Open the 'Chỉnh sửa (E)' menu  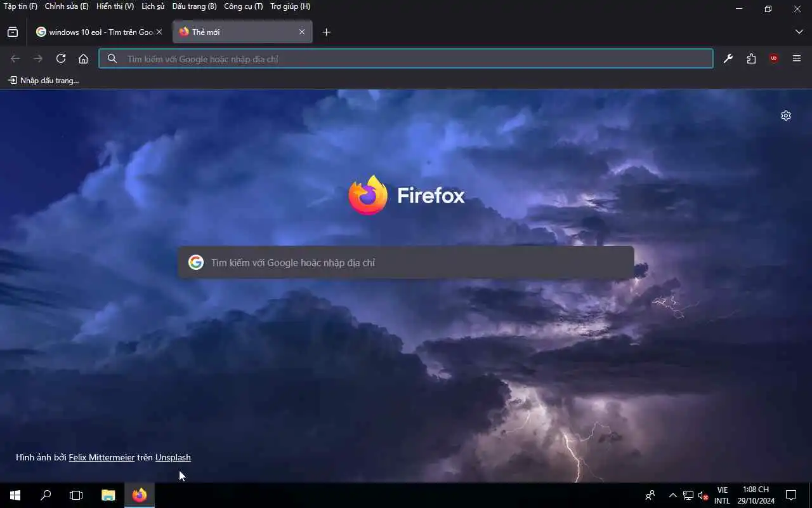[x=67, y=6]
